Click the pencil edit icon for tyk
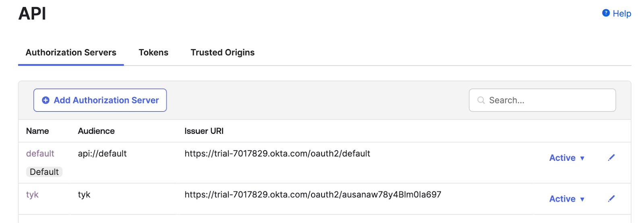Screen dimensions: 644x223 pos(611,198)
